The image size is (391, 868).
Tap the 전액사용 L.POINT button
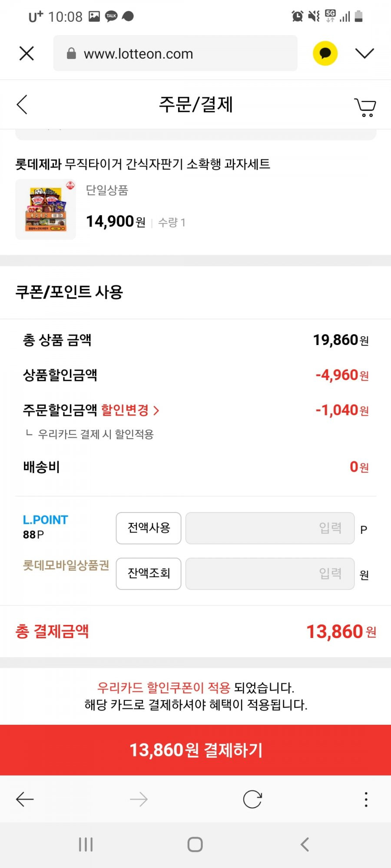click(x=149, y=528)
